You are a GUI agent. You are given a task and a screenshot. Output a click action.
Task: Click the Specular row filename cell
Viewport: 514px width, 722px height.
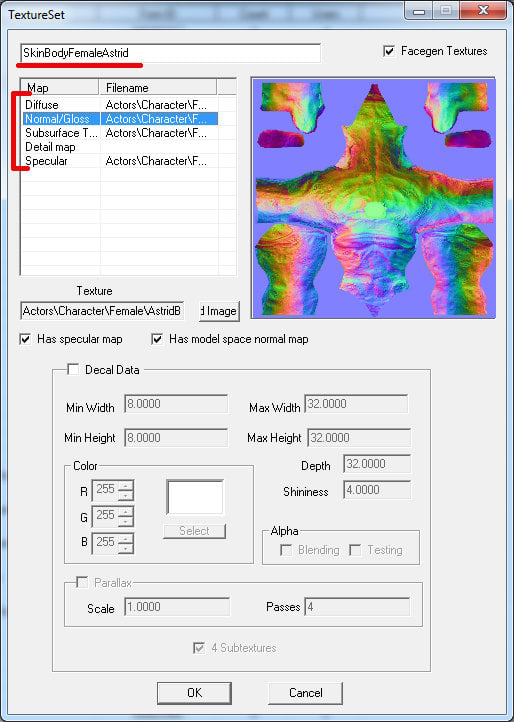[x=159, y=161]
